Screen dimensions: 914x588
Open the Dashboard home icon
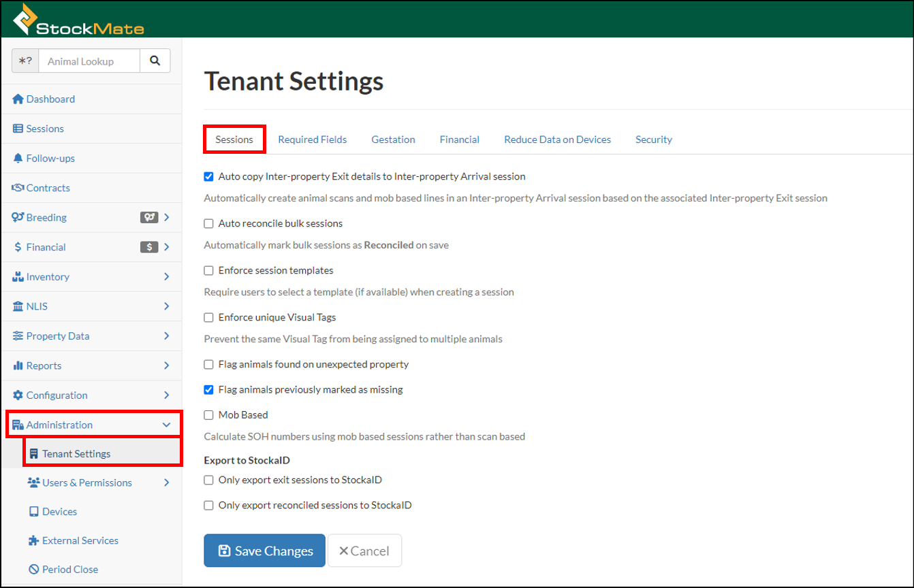click(x=16, y=99)
